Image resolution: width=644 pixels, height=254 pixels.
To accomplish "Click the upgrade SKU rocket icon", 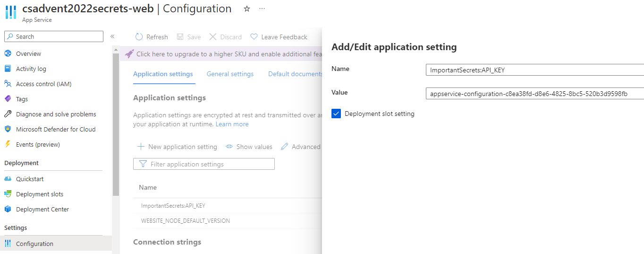I will pyautogui.click(x=129, y=54).
